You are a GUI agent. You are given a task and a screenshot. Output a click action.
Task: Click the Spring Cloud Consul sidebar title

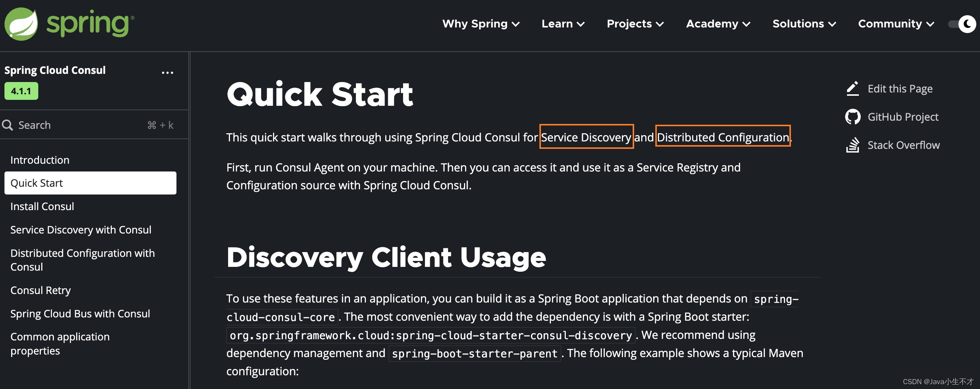(x=55, y=71)
